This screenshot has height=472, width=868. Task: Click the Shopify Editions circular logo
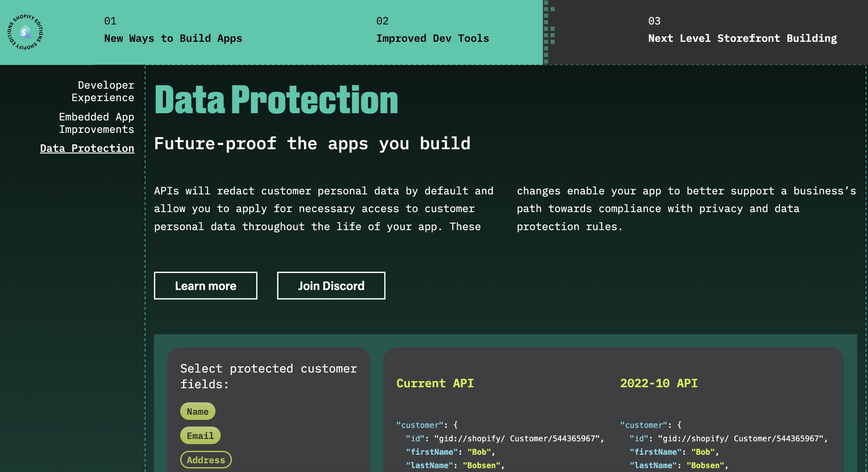(25, 32)
